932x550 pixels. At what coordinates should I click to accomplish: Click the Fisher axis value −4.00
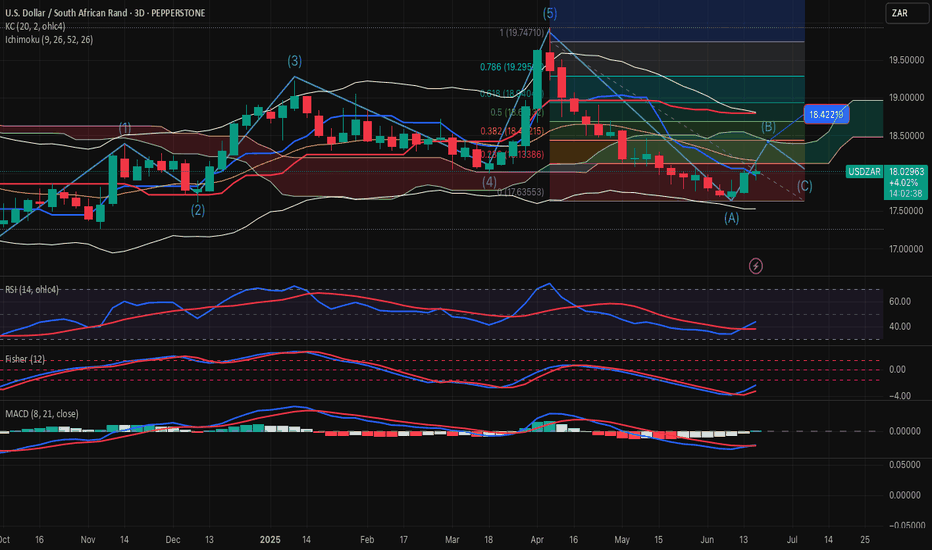(900, 396)
